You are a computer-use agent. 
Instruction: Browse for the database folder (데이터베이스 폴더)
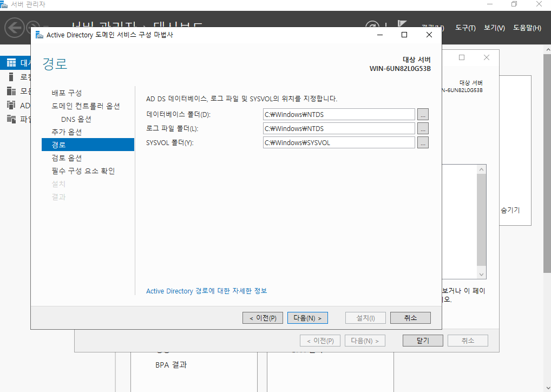click(423, 115)
